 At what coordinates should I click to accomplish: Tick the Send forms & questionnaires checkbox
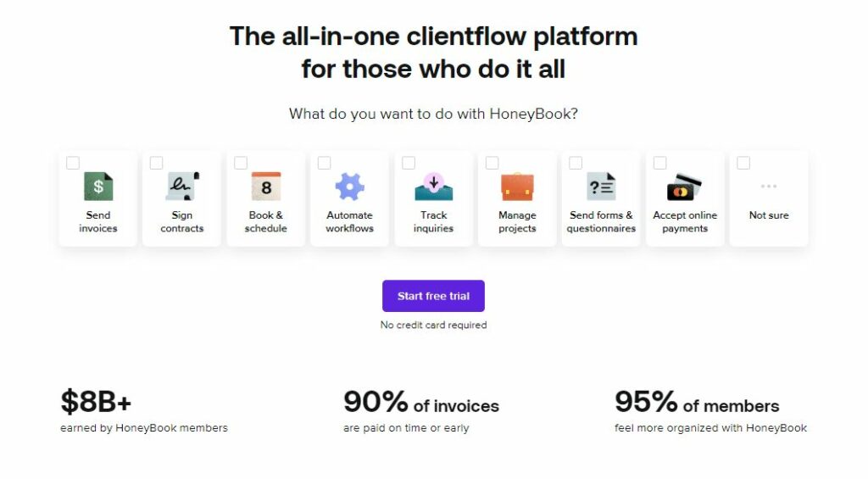576,163
